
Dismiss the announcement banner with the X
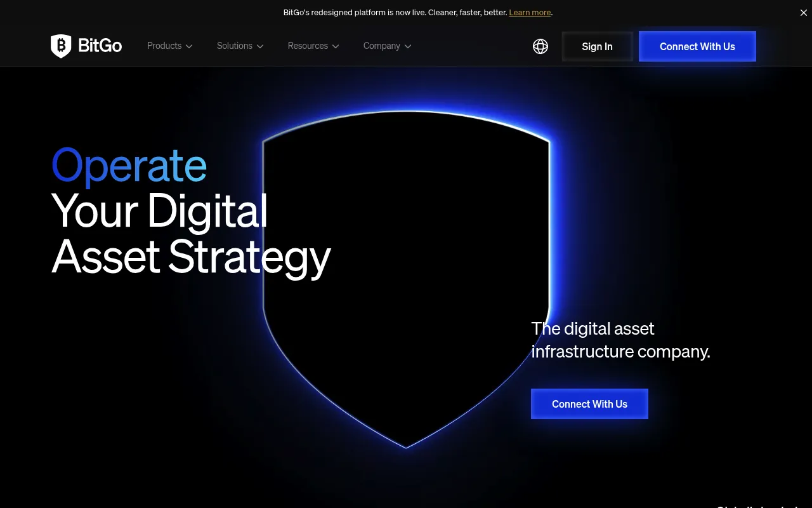(804, 13)
